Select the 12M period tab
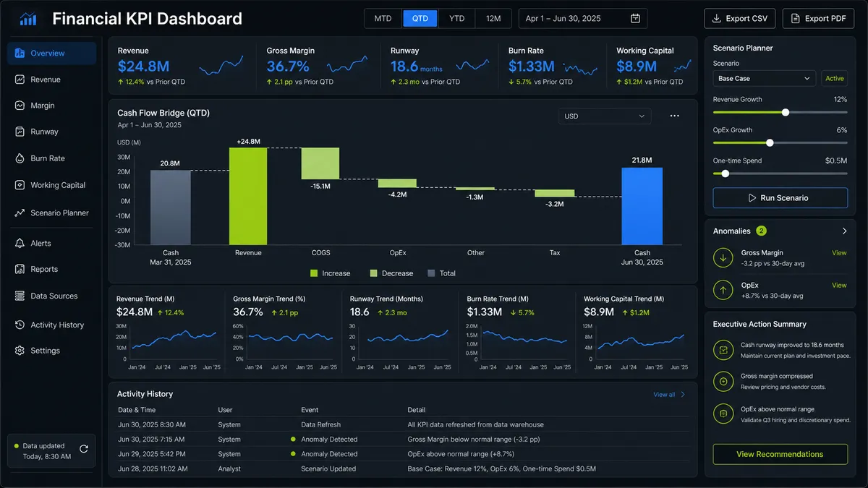The width and height of the screenshot is (868, 488). (x=493, y=19)
